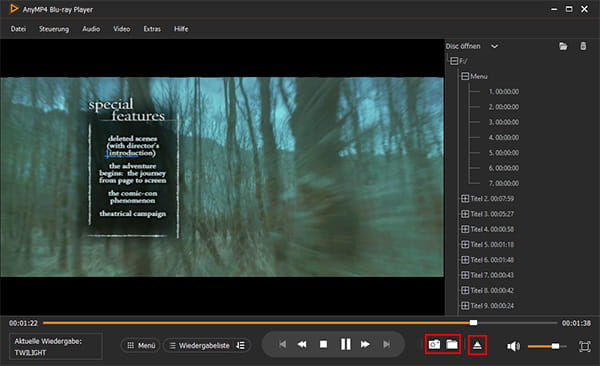600x366 pixels.
Task: Click the Aktuelle Wiedergabe TWILIGHT box
Action: (56, 346)
